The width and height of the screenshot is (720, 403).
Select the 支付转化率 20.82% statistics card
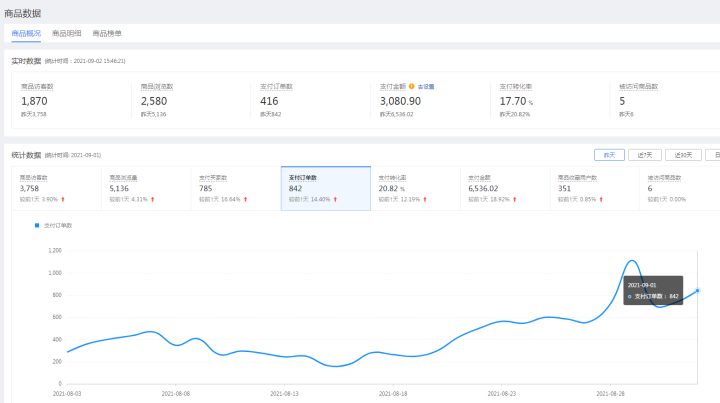click(x=416, y=189)
